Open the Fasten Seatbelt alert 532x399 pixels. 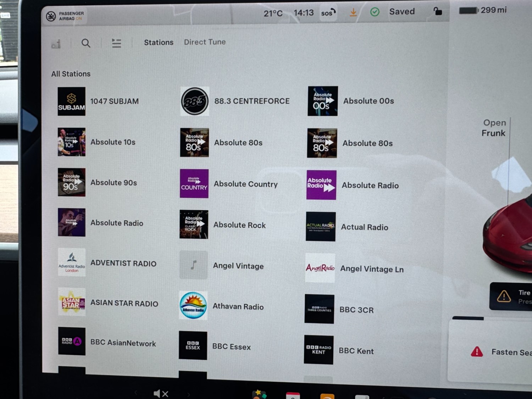pyautogui.click(x=490, y=352)
